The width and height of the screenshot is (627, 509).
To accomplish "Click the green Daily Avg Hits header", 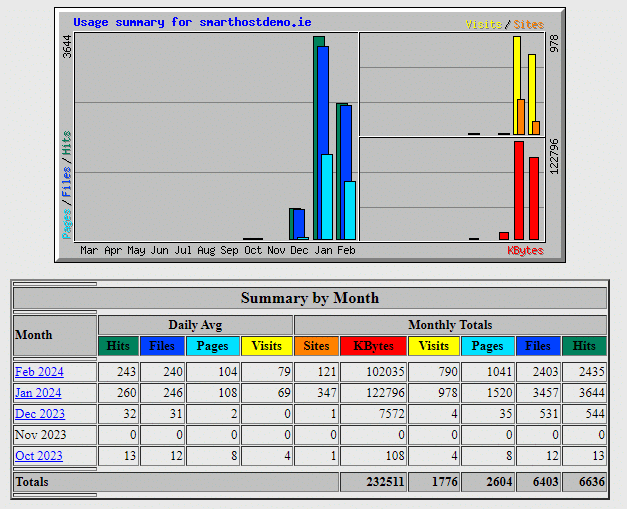I will coord(118,346).
